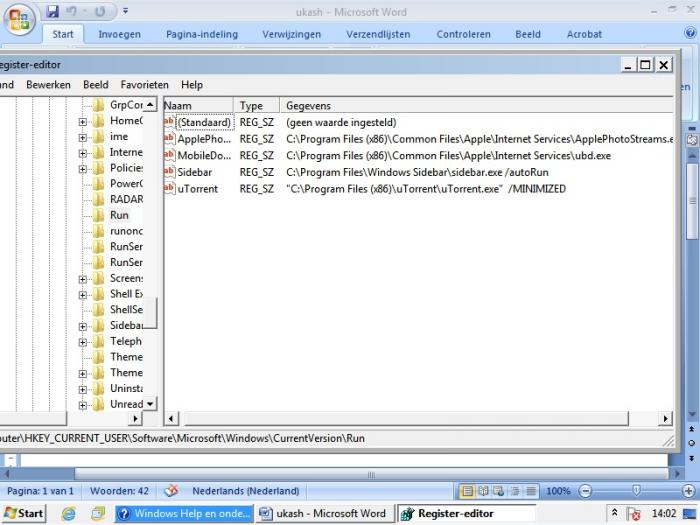Open Quick Access Toolbar customize arrow
Viewport: 700px width, 525px height.
point(125,11)
